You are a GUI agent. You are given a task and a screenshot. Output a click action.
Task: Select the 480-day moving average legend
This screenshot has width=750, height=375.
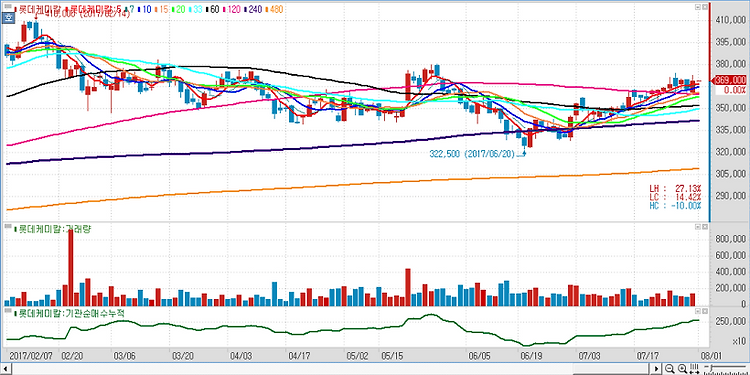274,9
